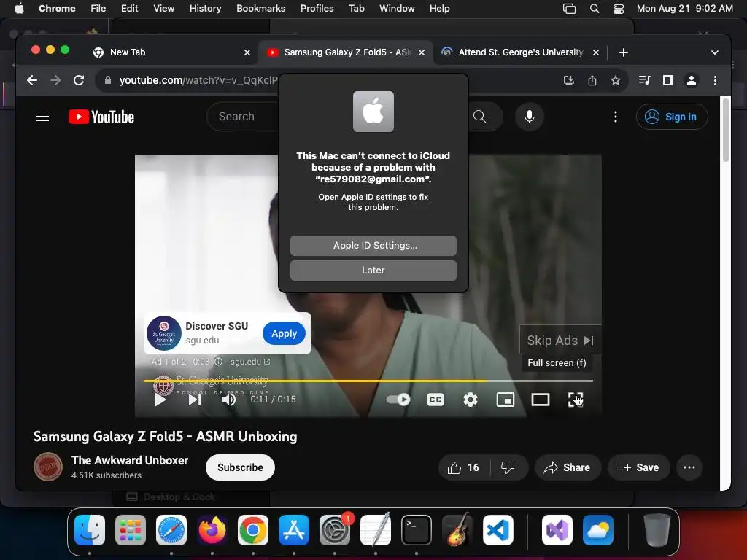Switch to miniplayer mode
This screenshot has height=560, width=747.
(506, 400)
